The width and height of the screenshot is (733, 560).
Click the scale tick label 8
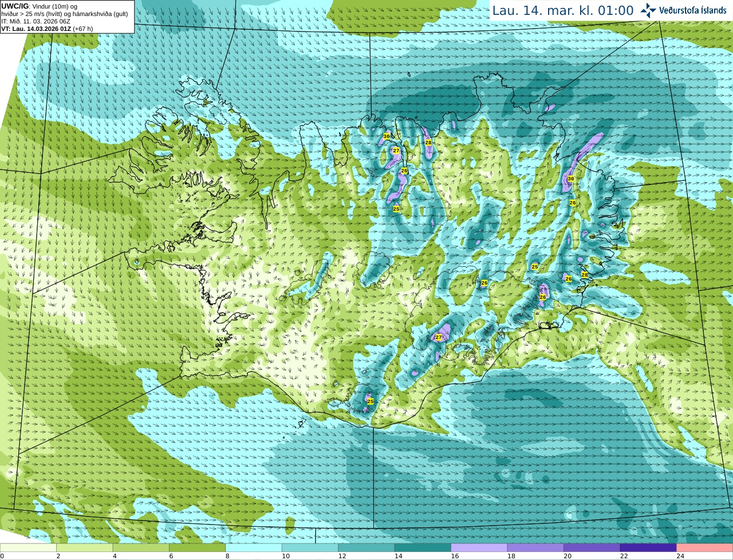[227, 556]
